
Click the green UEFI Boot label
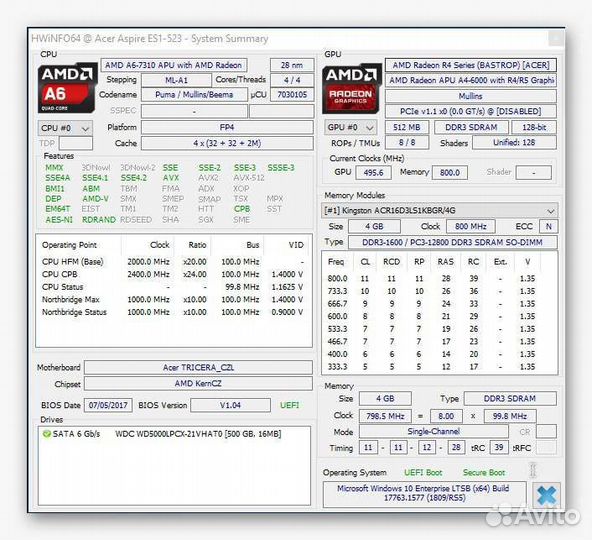click(x=423, y=472)
